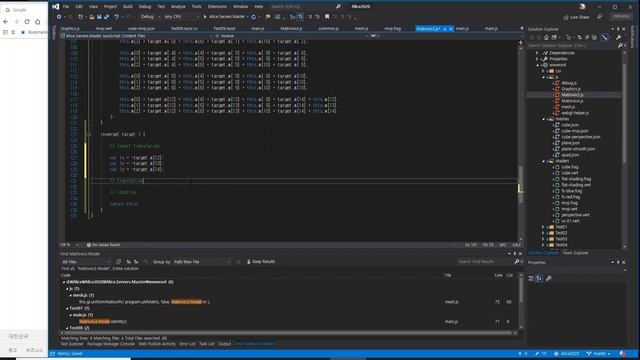
Task: Click the Solution Explorer properties wrench icon
Action: (618, 37)
